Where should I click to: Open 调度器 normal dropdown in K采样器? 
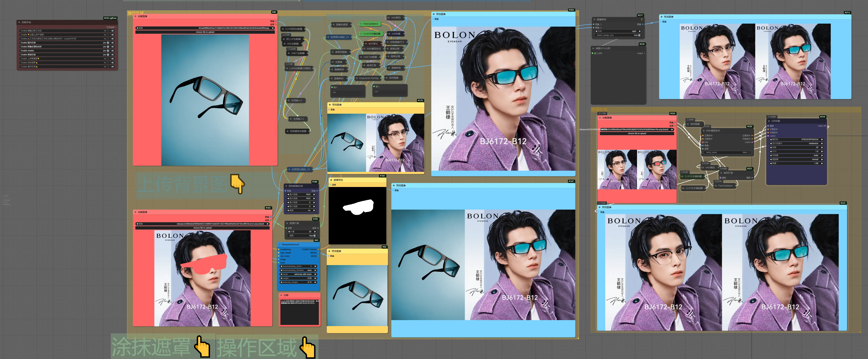pyautogui.click(x=796, y=159)
